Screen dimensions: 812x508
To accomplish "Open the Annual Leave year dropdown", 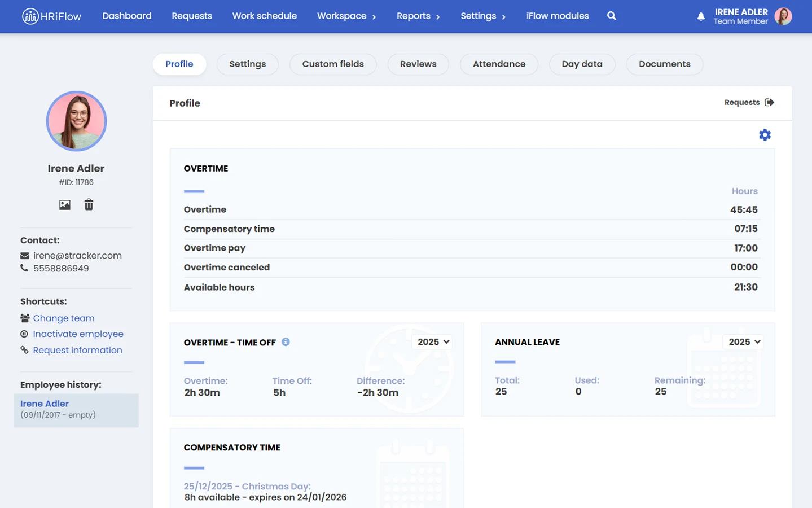I will pos(744,342).
